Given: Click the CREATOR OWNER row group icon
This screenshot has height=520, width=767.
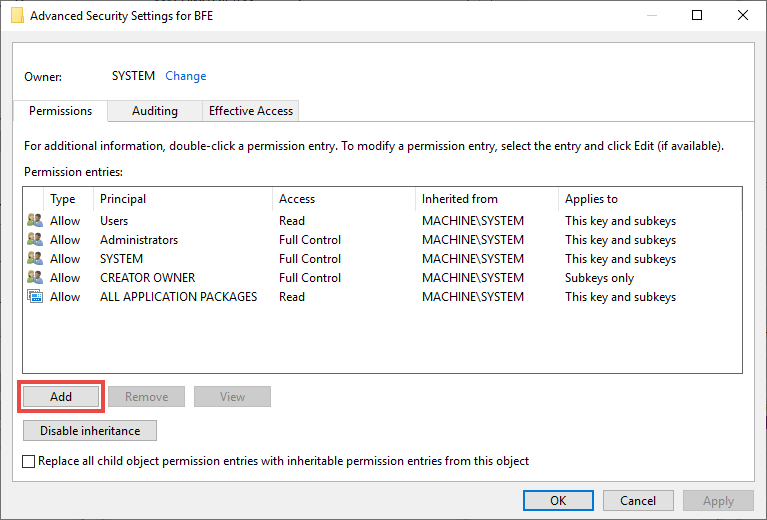Looking at the screenshot, I should (x=35, y=277).
